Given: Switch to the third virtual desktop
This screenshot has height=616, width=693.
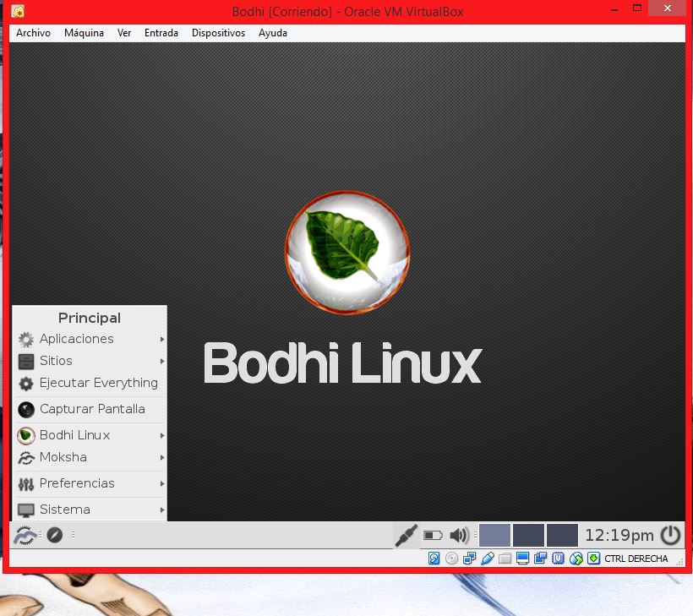Looking at the screenshot, I should click(562, 535).
